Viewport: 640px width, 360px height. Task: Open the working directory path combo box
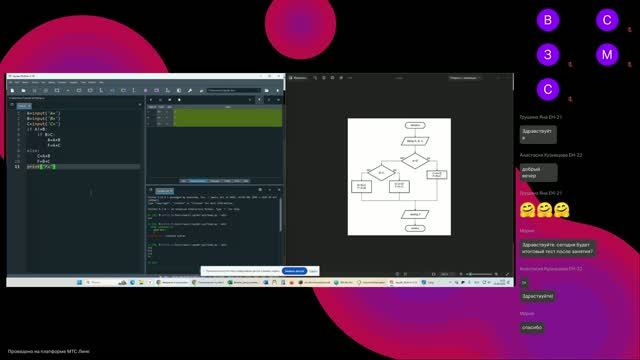point(233,90)
